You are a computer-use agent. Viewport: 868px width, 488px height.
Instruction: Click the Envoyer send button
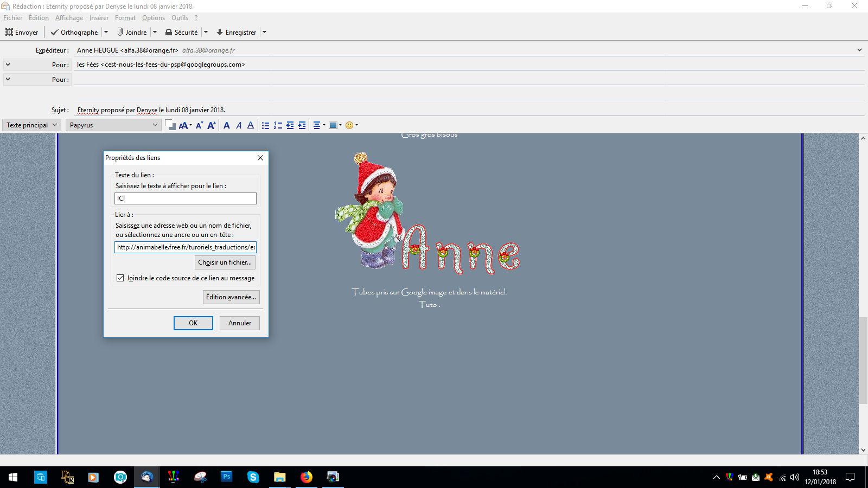tap(22, 32)
